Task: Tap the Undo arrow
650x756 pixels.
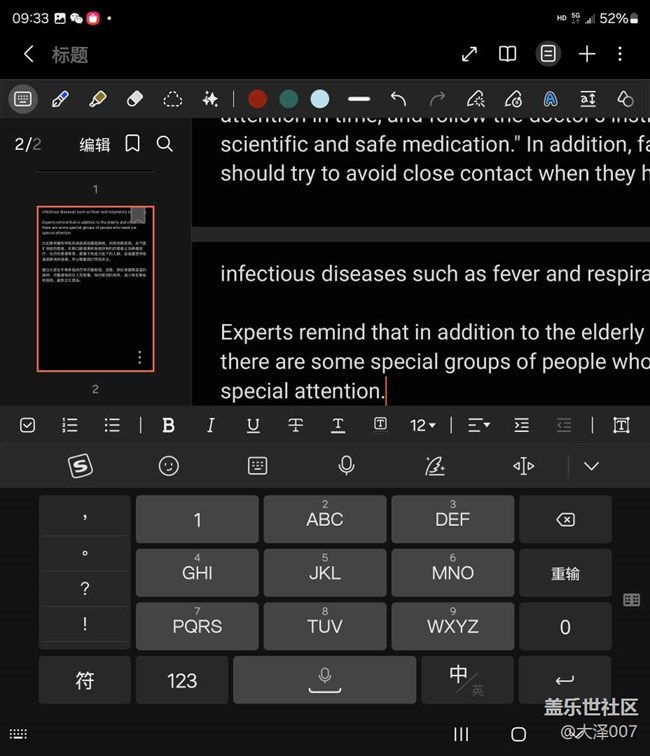Action: [398, 98]
